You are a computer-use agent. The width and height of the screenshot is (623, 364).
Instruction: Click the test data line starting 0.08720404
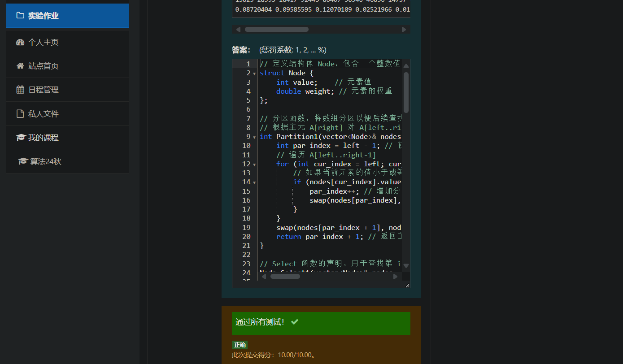(x=322, y=9)
